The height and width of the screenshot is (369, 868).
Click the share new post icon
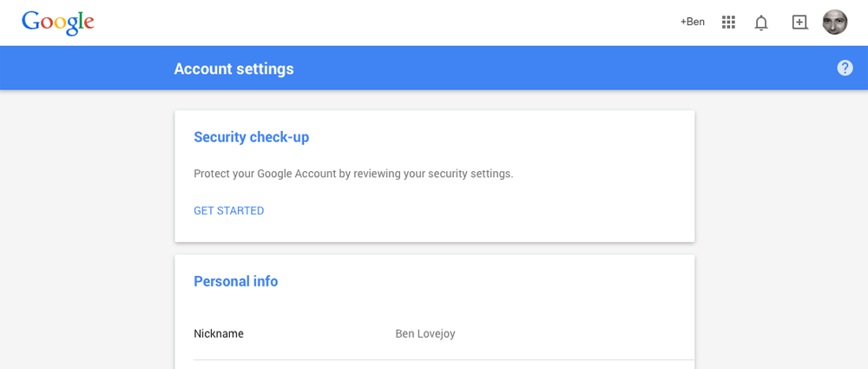click(x=799, y=23)
